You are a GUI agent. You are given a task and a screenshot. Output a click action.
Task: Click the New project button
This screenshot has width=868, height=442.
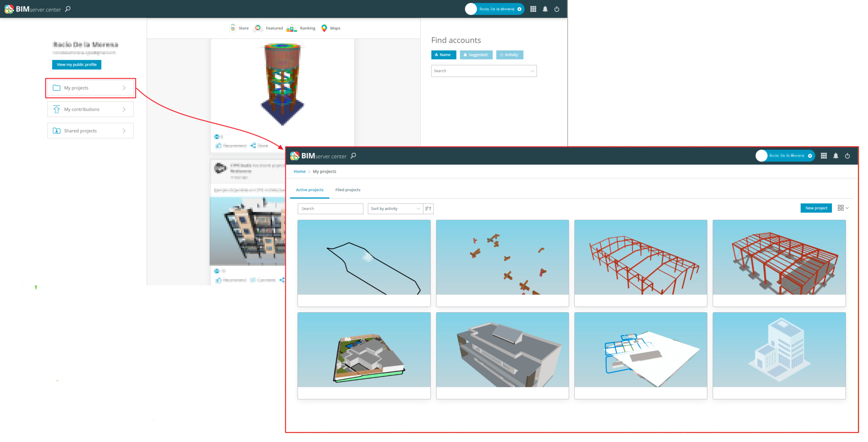tap(816, 208)
